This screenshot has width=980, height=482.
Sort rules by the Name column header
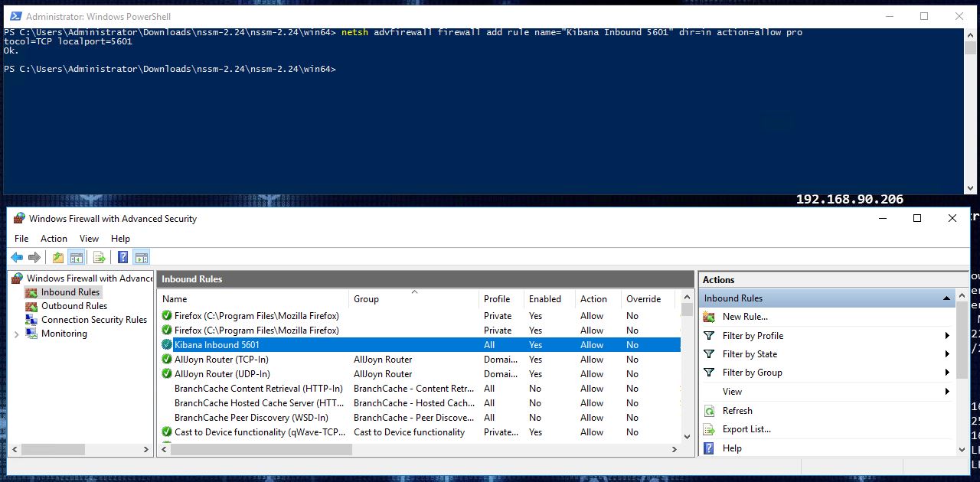coord(253,299)
